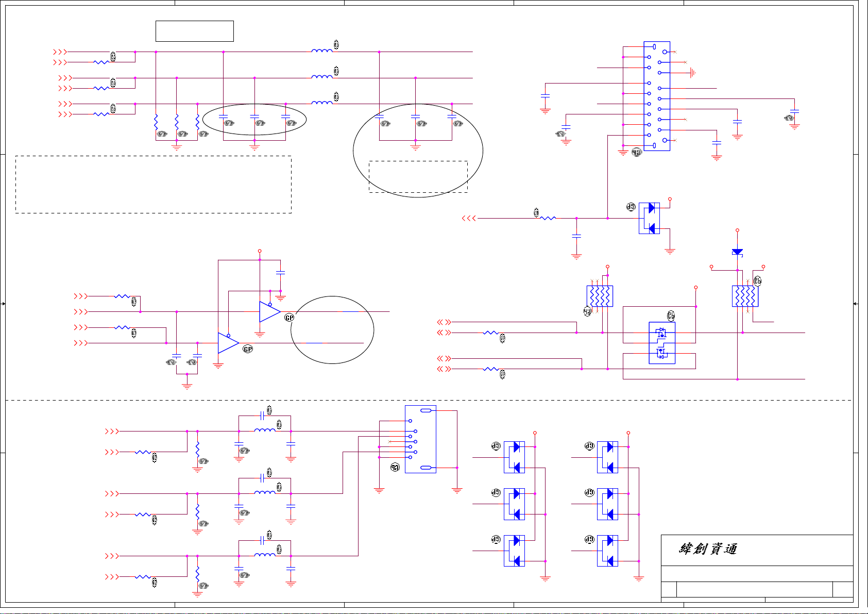Select the dual-diode package below tall connector
Image resolution: width=868 pixels, height=614 pixels.
649,218
